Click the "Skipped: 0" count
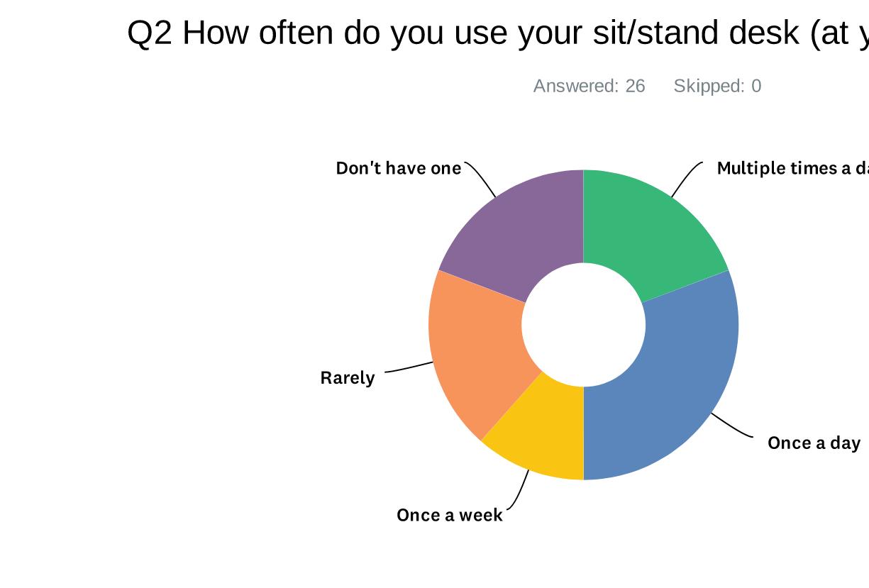 click(717, 86)
